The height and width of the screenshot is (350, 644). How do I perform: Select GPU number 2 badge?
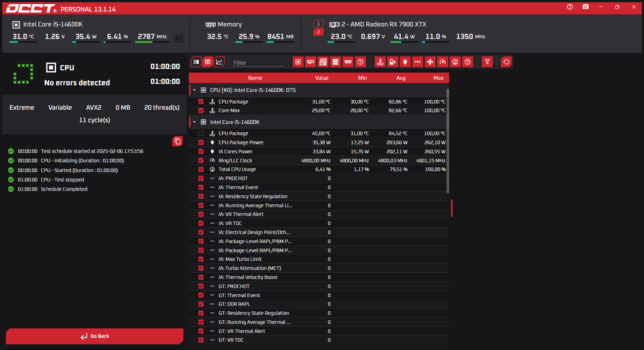319,32
